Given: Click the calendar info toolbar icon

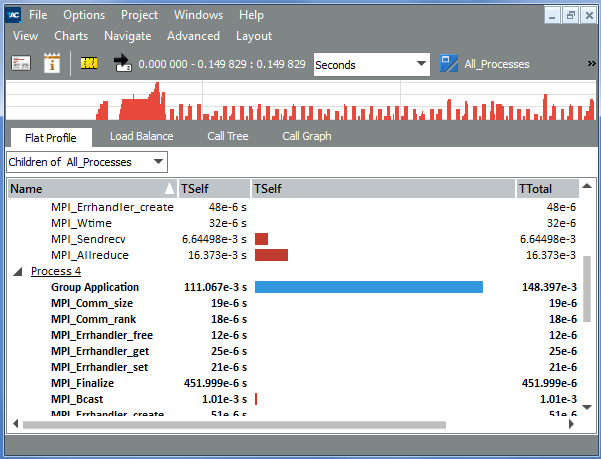Looking at the screenshot, I should coord(52,63).
